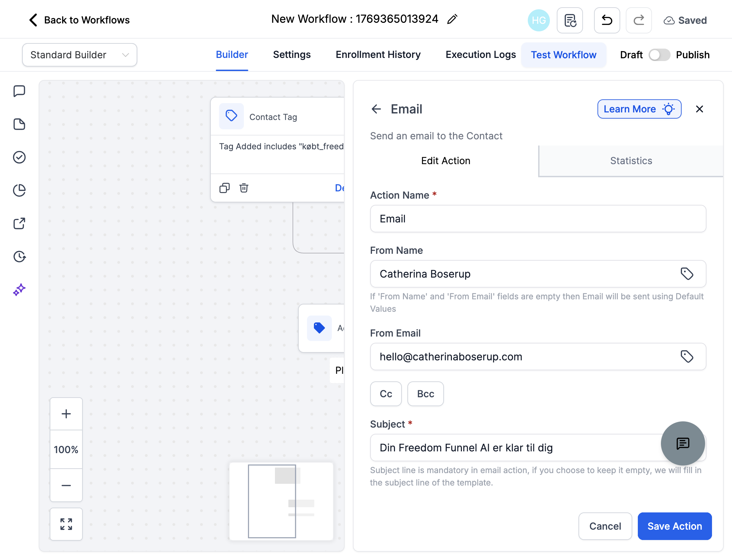Open the floating chat widget
732x560 pixels.
point(683,443)
